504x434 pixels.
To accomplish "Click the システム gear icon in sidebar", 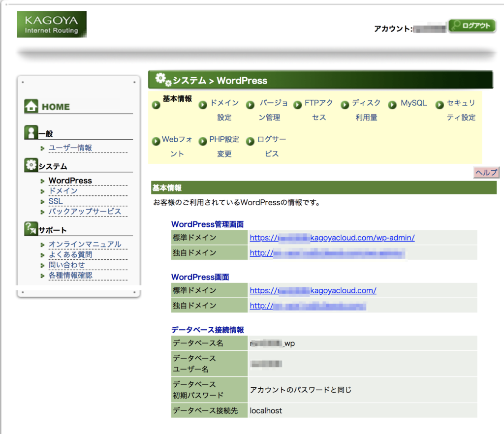I will pos(31,165).
